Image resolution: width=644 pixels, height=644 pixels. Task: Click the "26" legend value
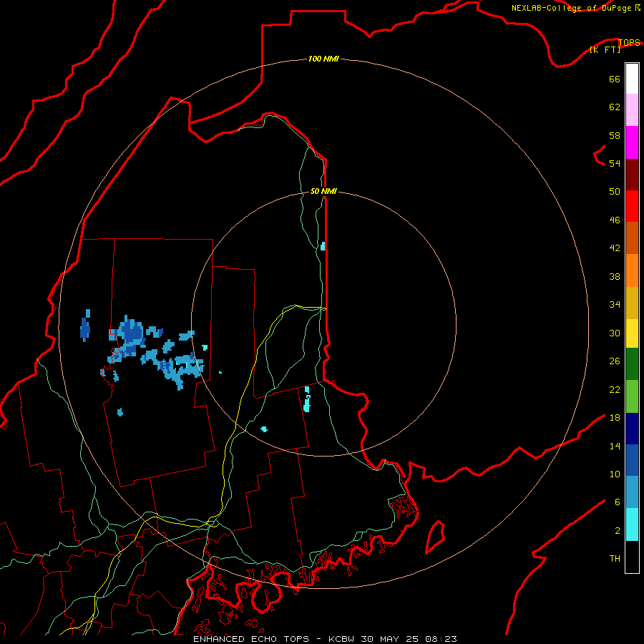tap(615, 361)
